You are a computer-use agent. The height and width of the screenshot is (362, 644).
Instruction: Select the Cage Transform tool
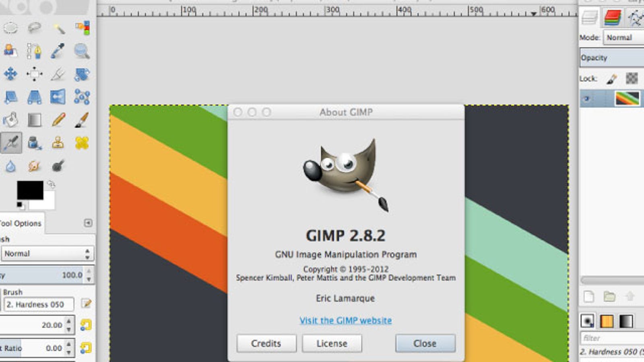(x=82, y=97)
